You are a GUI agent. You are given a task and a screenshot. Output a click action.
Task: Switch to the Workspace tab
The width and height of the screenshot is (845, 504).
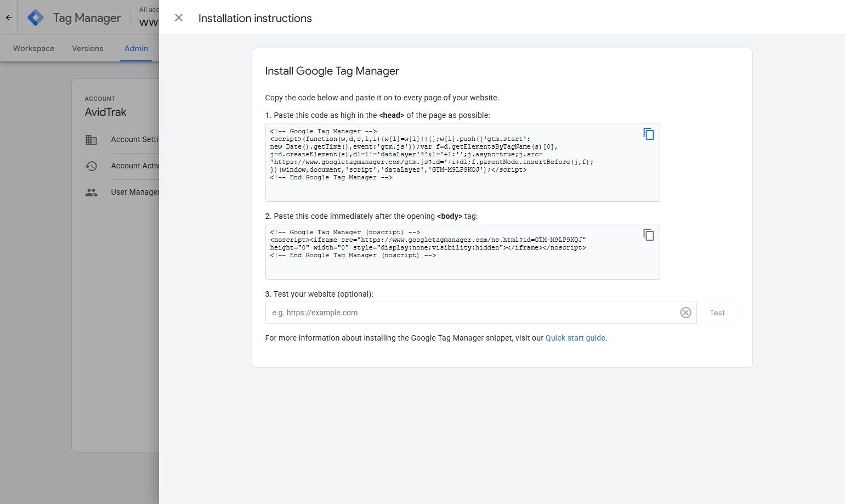pyautogui.click(x=33, y=48)
